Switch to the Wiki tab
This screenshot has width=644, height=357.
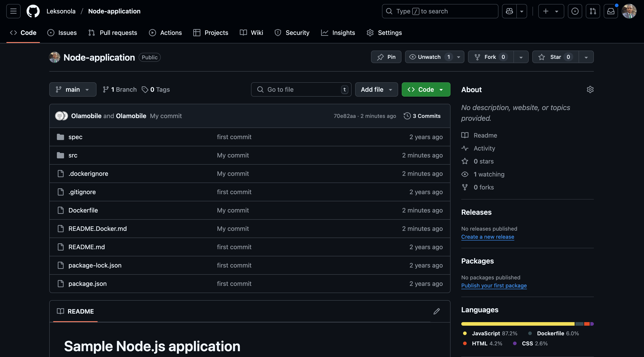251,33
